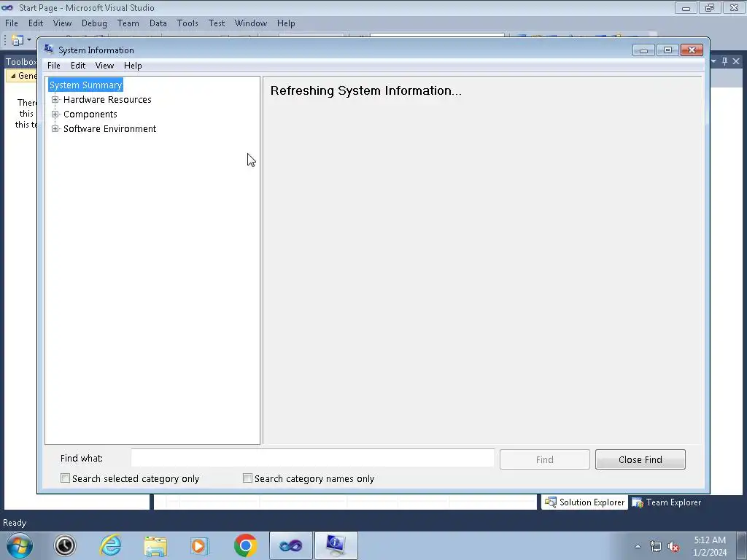
Task: Click System Information title bar icon
Action: (x=48, y=49)
